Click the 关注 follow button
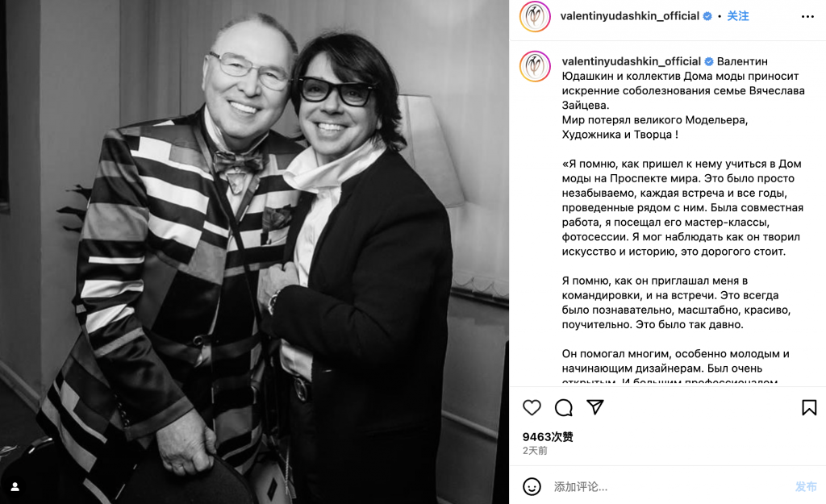This screenshot has height=504, width=826. click(738, 16)
